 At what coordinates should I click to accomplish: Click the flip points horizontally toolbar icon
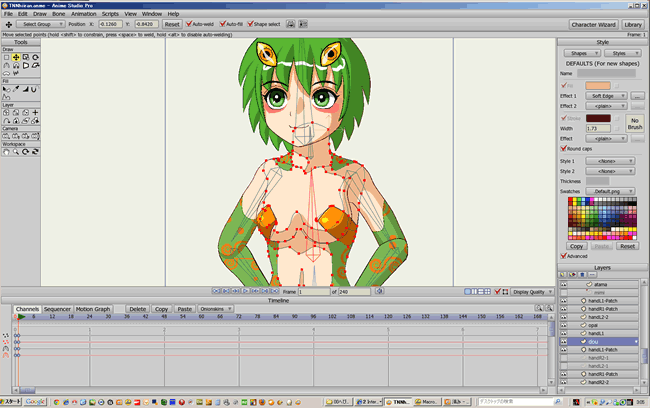[291, 24]
